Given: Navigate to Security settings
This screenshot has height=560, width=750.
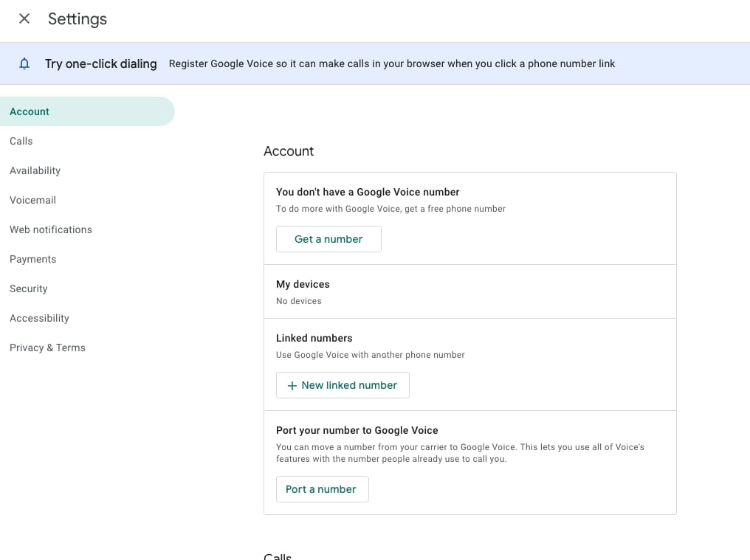Looking at the screenshot, I should pyautogui.click(x=29, y=288).
